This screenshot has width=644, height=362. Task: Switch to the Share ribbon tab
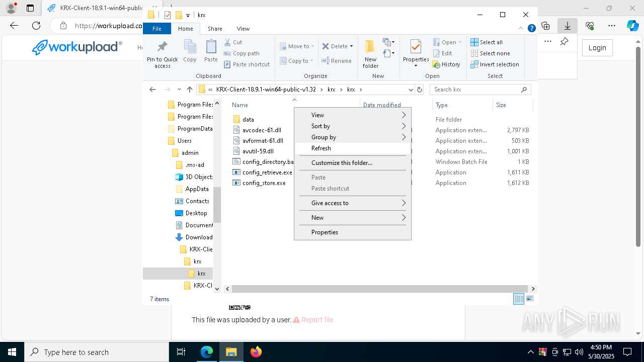[215, 29]
